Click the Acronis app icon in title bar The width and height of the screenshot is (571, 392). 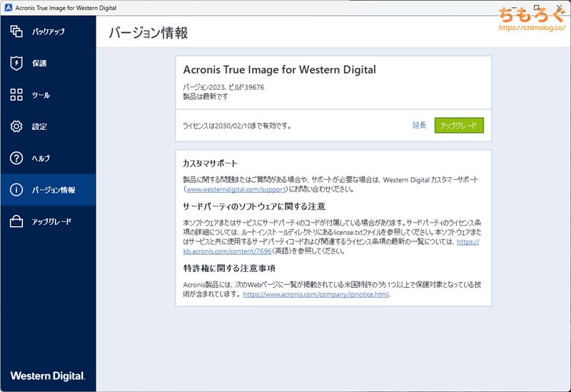[x=8, y=8]
